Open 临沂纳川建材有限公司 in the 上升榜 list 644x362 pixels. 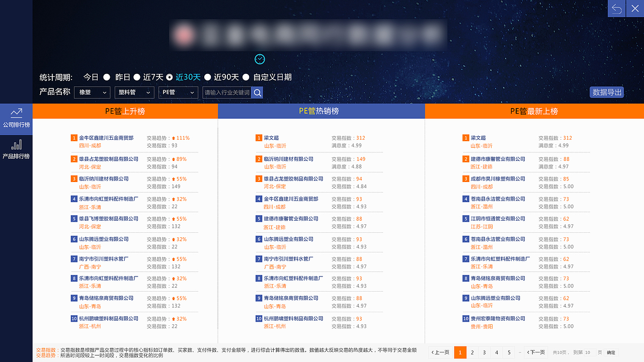click(104, 178)
